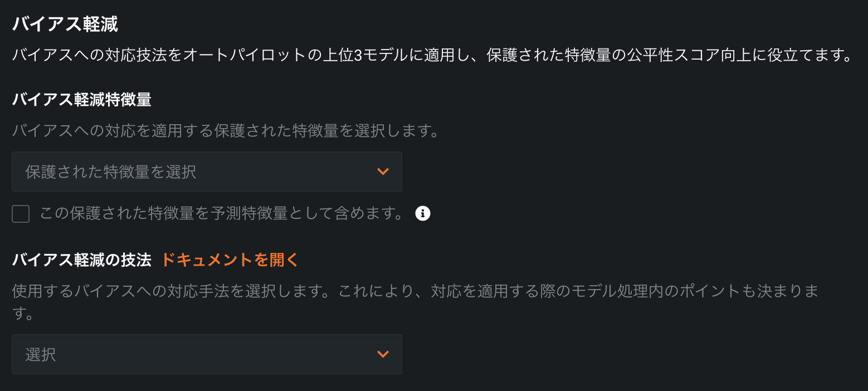Open the 保護された特徴量を選択 dropdown
The height and width of the screenshot is (391, 868).
206,172
